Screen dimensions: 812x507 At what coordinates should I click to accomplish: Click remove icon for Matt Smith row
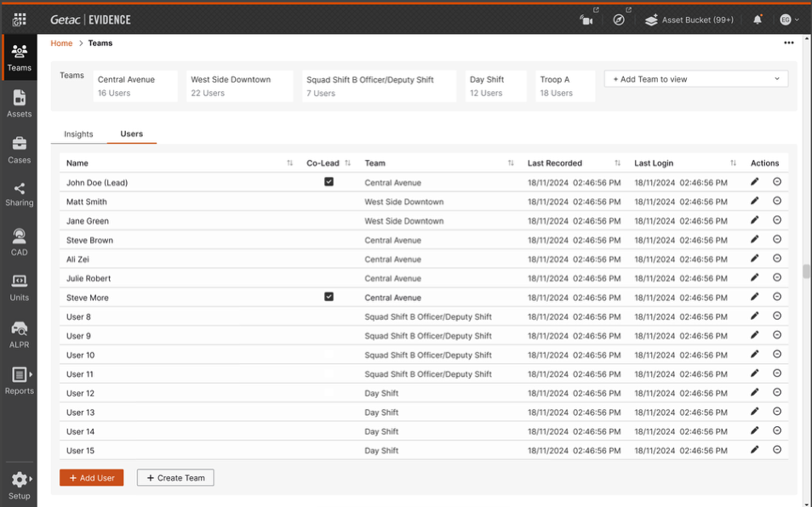point(777,202)
